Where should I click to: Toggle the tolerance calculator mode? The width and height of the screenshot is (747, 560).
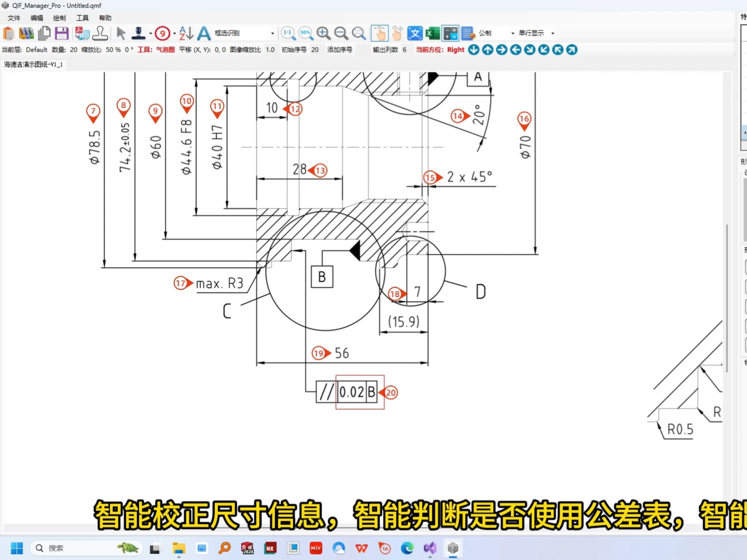pyautogui.click(x=450, y=33)
